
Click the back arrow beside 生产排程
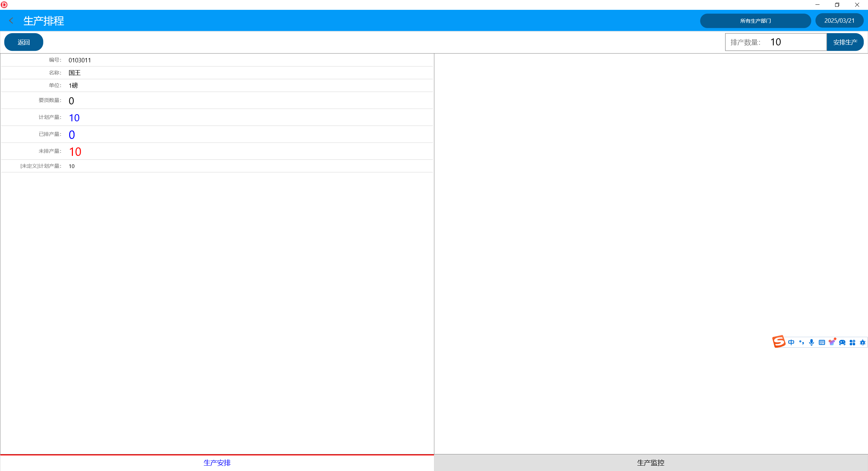tap(11, 21)
